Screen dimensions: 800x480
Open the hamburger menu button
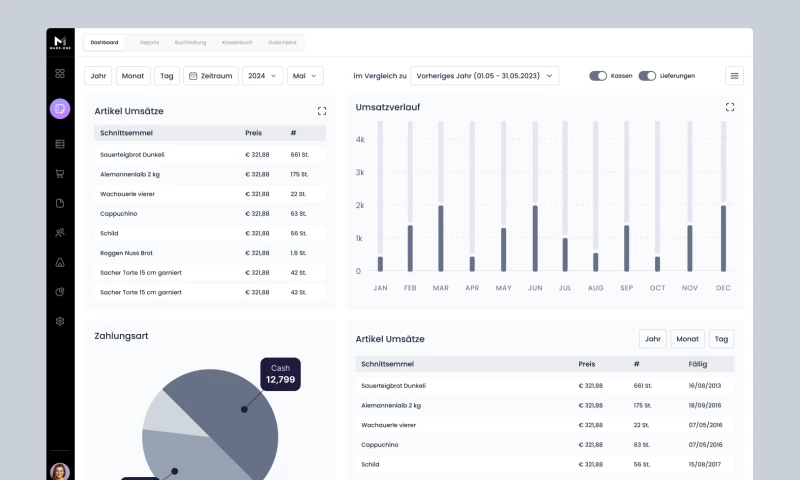pyautogui.click(x=735, y=76)
